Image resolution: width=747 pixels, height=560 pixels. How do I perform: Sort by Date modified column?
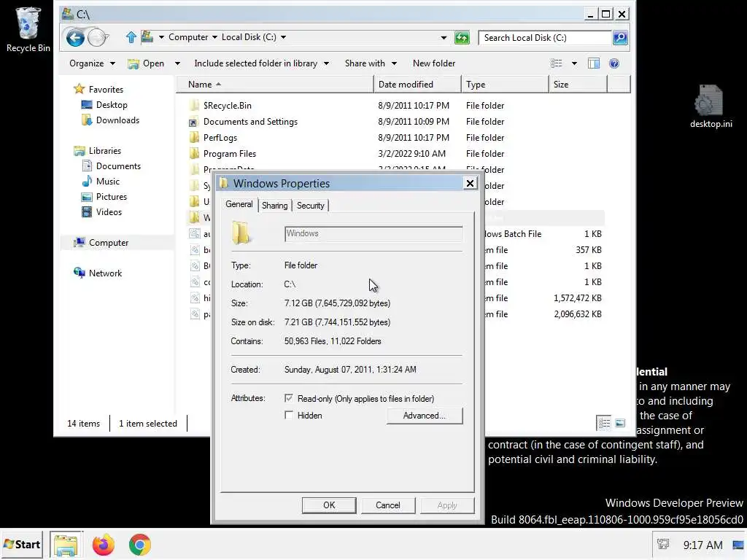pyautogui.click(x=417, y=85)
